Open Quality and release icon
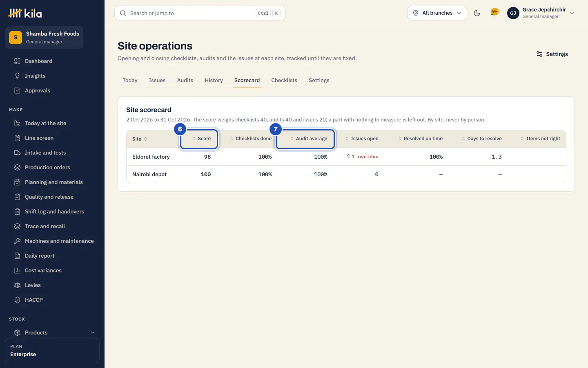This screenshot has height=368, width=588. tap(17, 197)
